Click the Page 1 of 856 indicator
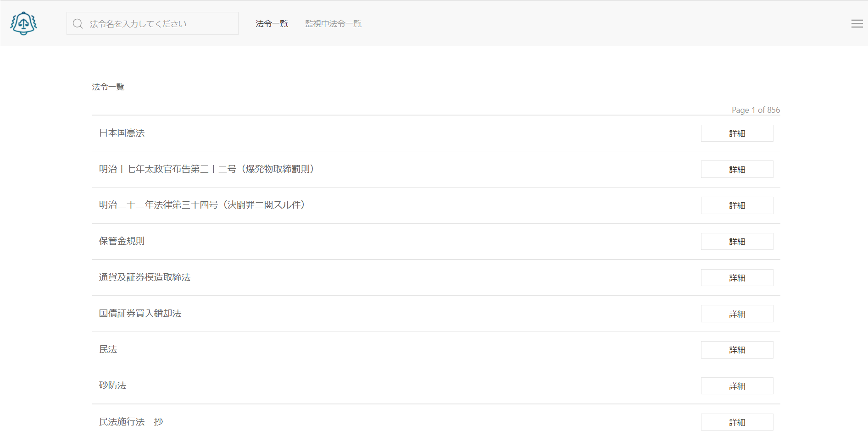The image size is (868, 431). pos(756,110)
